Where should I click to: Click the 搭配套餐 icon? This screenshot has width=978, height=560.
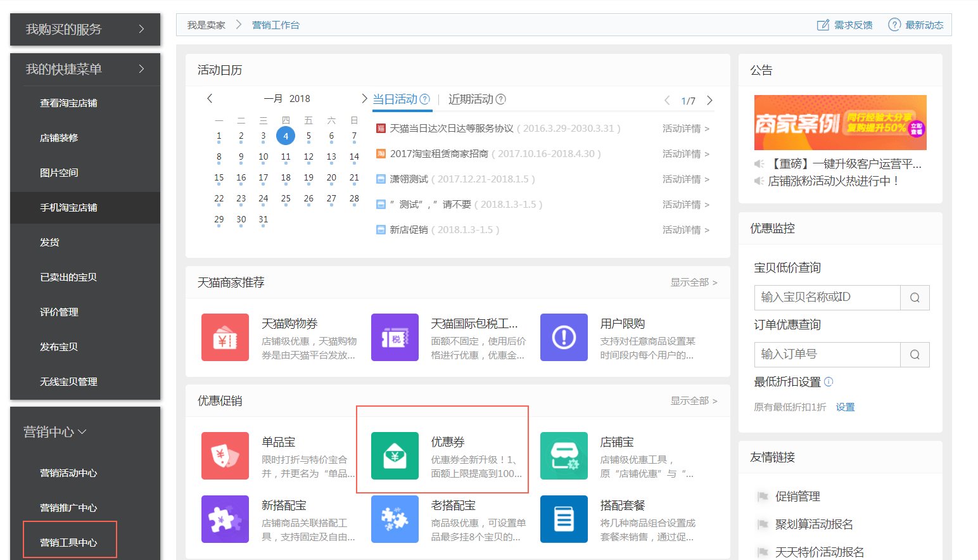564,519
